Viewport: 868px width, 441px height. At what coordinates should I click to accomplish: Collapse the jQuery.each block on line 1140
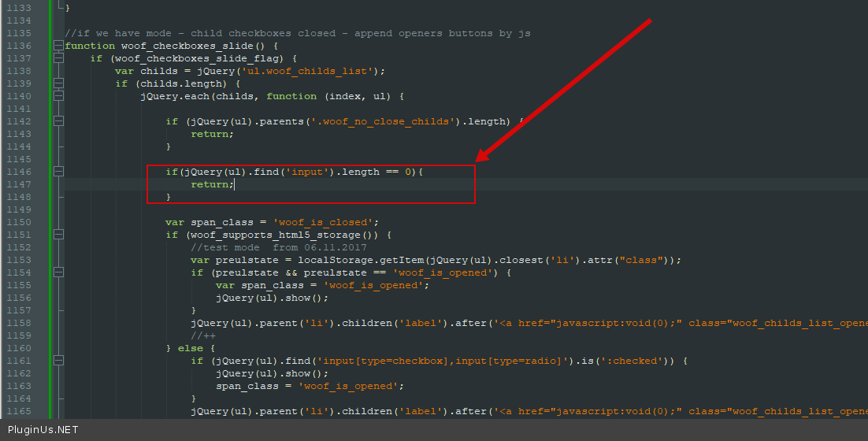(x=58, y=96)
